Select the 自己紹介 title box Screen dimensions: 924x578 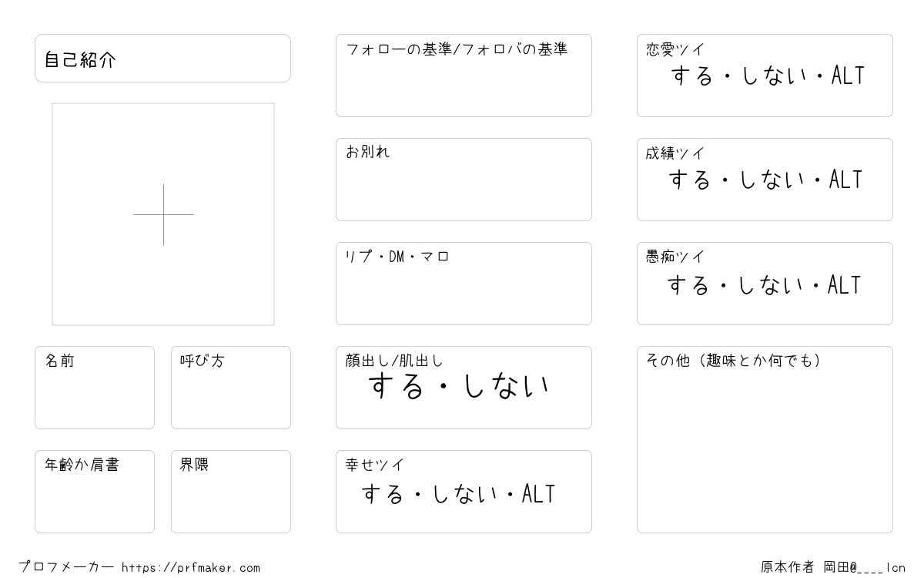point(162,58)
